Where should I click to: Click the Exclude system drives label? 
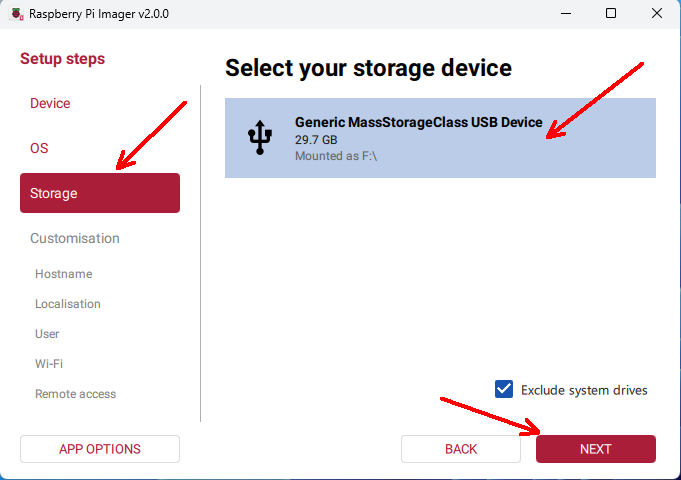click(x=584, y=390)
